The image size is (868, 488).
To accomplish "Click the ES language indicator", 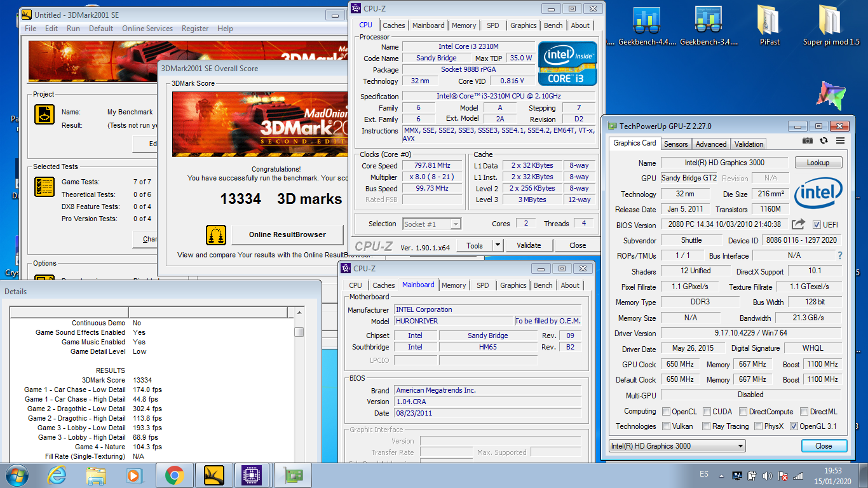I will coord(704,475).
